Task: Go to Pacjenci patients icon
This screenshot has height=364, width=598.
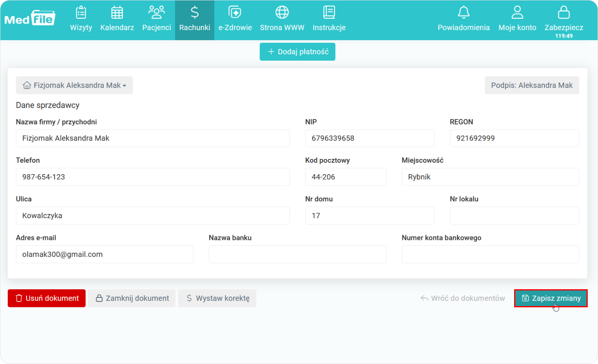Action: (156, 13)
